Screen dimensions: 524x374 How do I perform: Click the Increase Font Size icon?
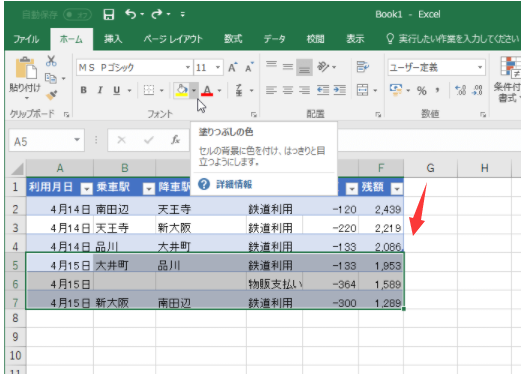233,68
